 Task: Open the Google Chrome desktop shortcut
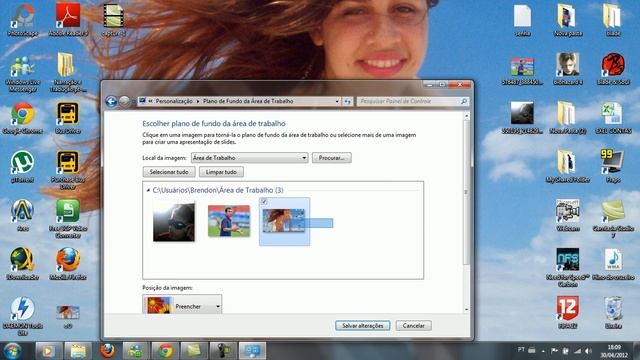[23, 118]
